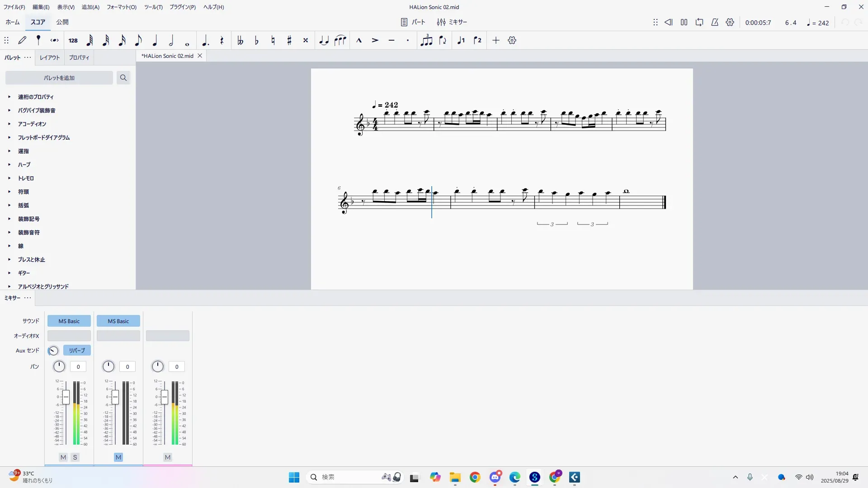Open the プラグイン(P) menu
868x488 pixels.
(x=182, y=7)
